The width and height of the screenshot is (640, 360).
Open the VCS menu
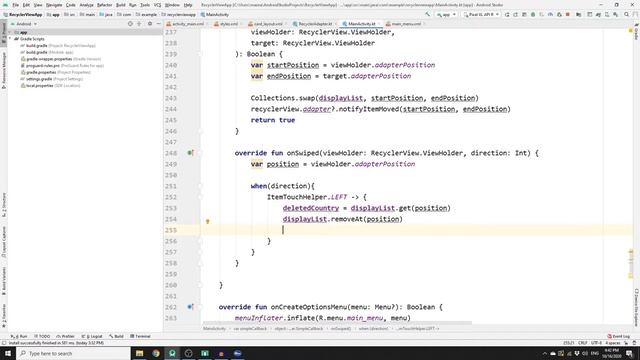tap(157, 5)
